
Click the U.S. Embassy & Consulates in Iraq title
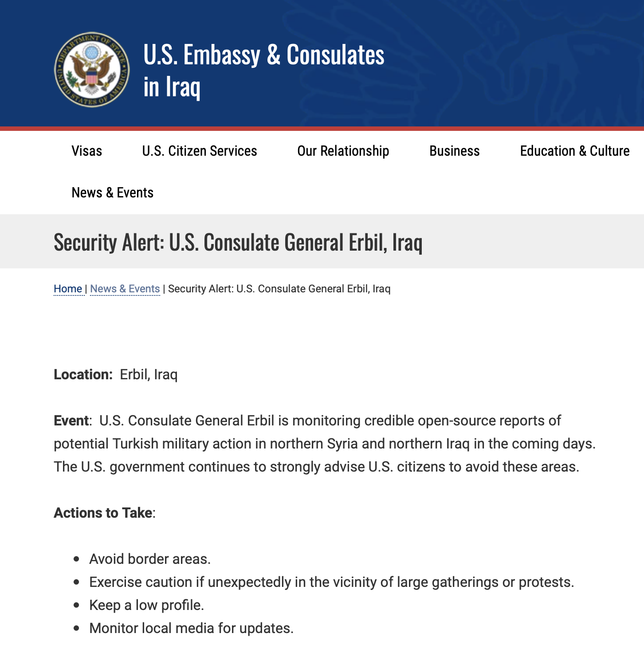coord(263,70)
